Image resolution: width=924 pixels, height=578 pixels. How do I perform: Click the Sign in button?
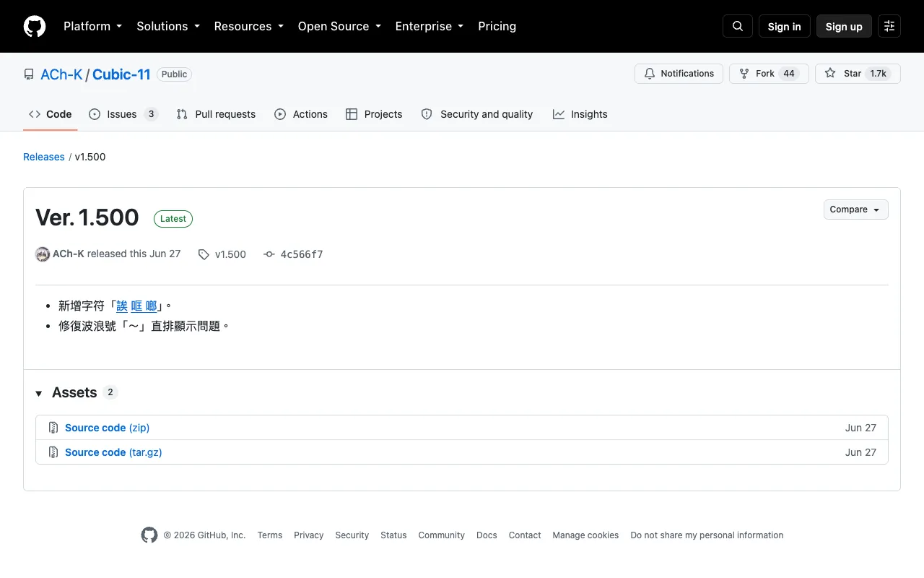(785, 26)
